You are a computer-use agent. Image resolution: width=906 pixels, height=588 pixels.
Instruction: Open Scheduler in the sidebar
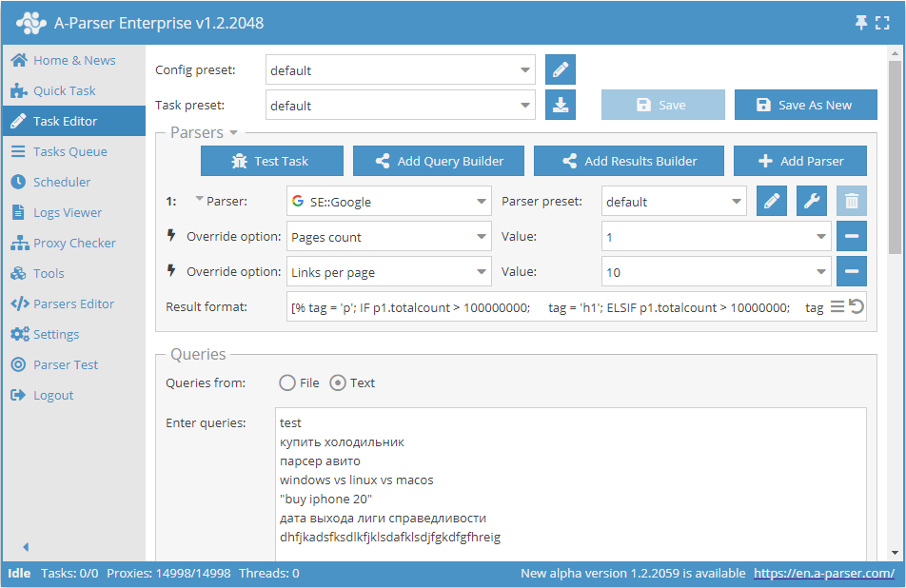tap(62, 182)
